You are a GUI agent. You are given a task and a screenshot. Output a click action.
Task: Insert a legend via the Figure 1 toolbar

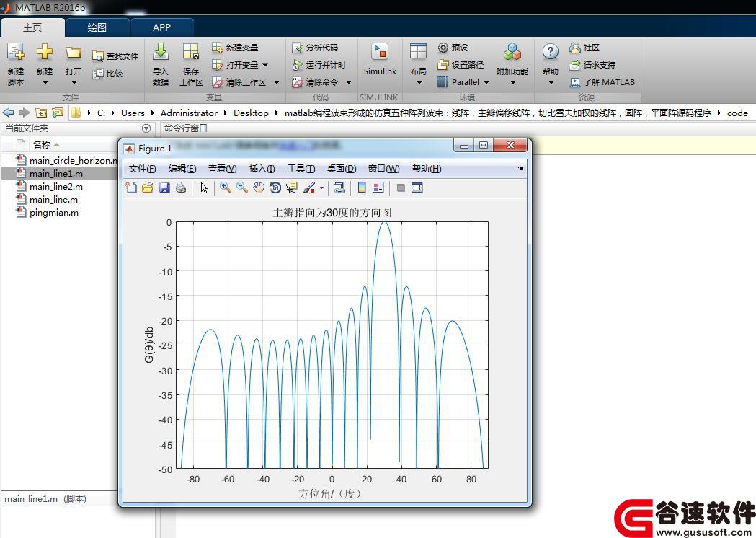click(x=378, y=188)
